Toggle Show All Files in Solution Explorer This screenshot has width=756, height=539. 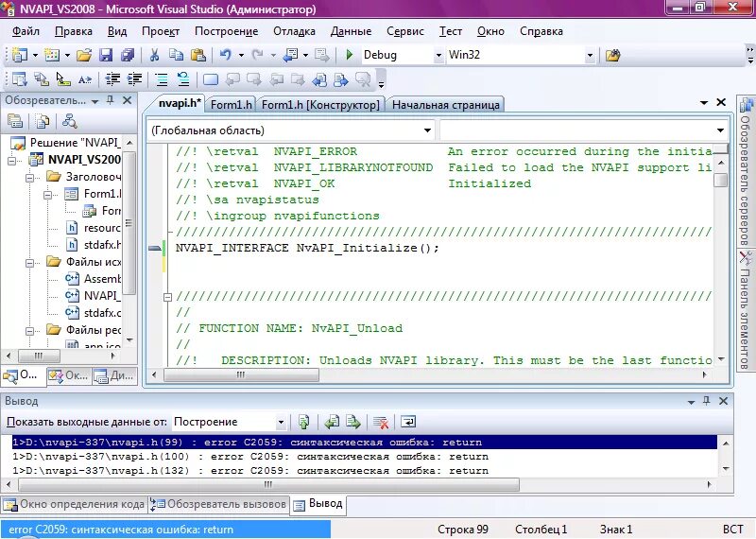click(43, 121)
